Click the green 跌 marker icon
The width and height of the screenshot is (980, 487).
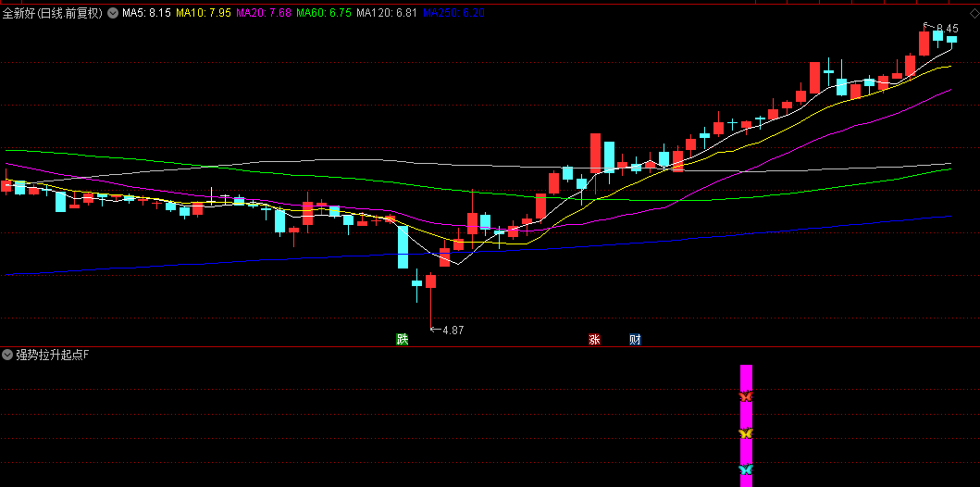402,340
